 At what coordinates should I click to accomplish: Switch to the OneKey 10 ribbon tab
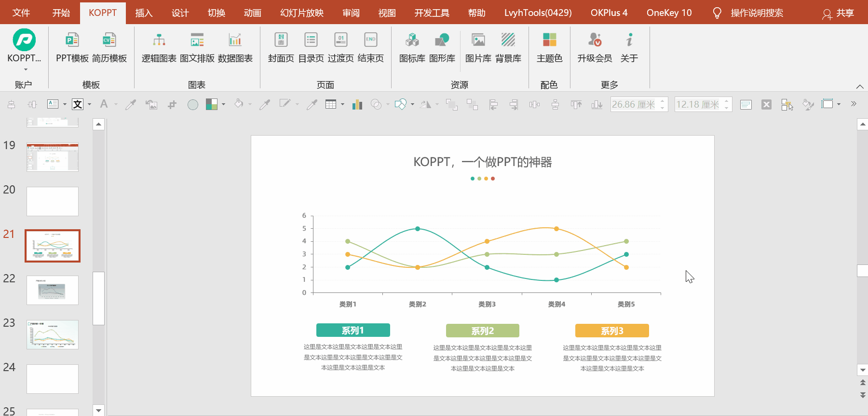[x=669, y=13]
